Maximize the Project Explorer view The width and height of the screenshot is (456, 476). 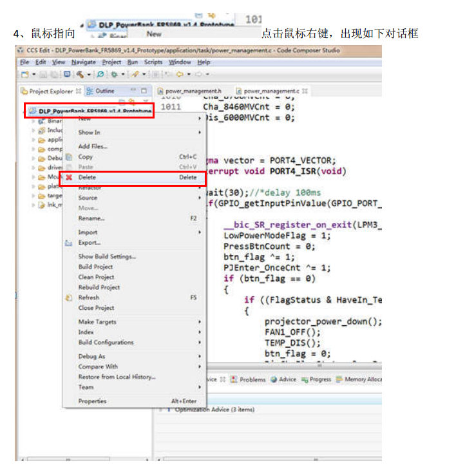click(144, 91)
